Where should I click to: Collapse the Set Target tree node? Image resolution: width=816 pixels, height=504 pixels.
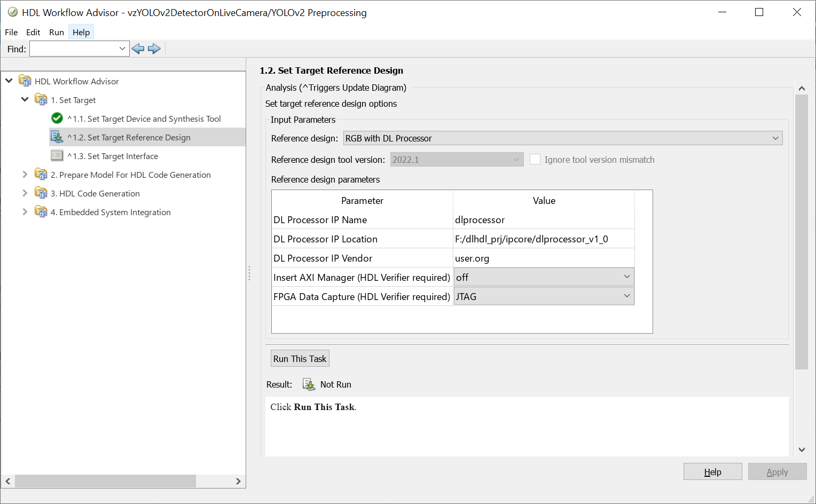tap(25, 100)
